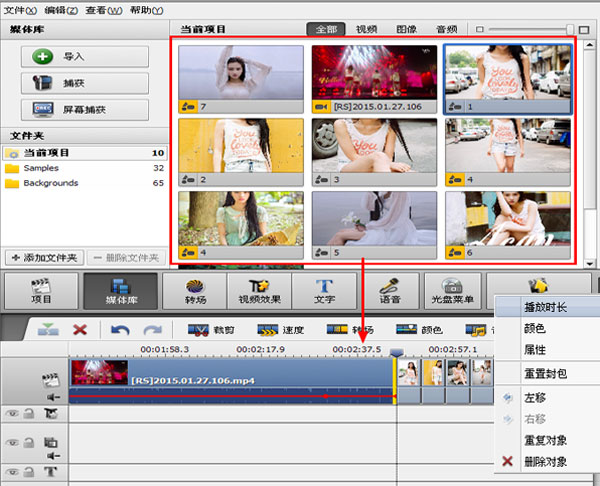
Task: Select the Samples folder
Action: click(x=85, y=168)
